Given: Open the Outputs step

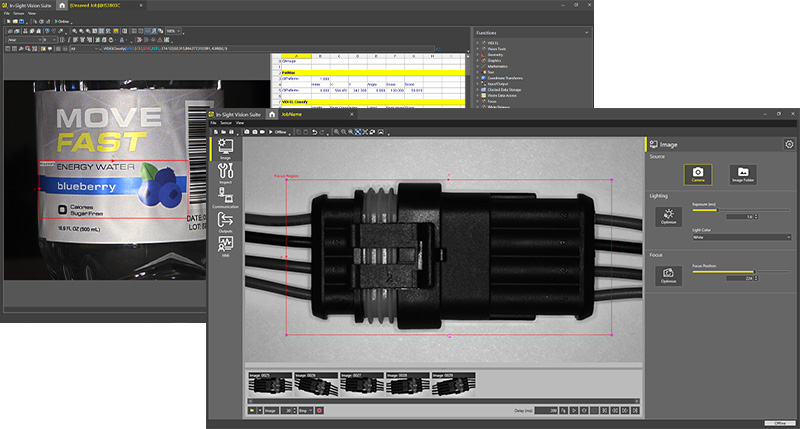Looking at the screenshot, I should click(224, 224).
